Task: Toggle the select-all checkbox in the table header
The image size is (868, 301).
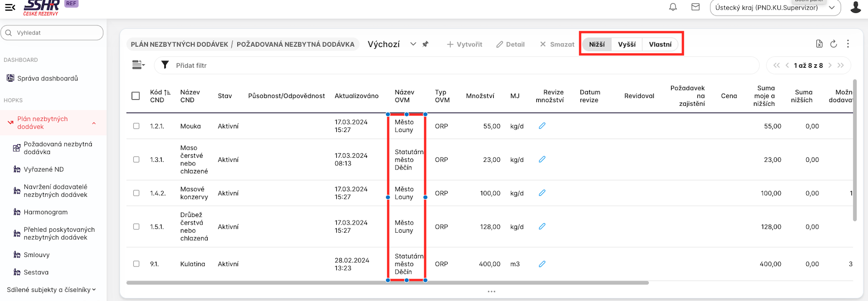Action: tap(136, 96)
